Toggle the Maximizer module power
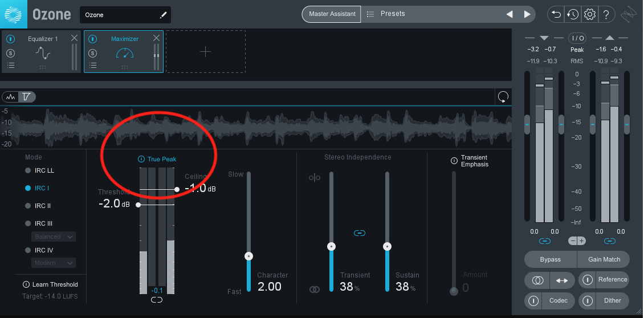Screen dimensions: 644x318 point(93,39)
